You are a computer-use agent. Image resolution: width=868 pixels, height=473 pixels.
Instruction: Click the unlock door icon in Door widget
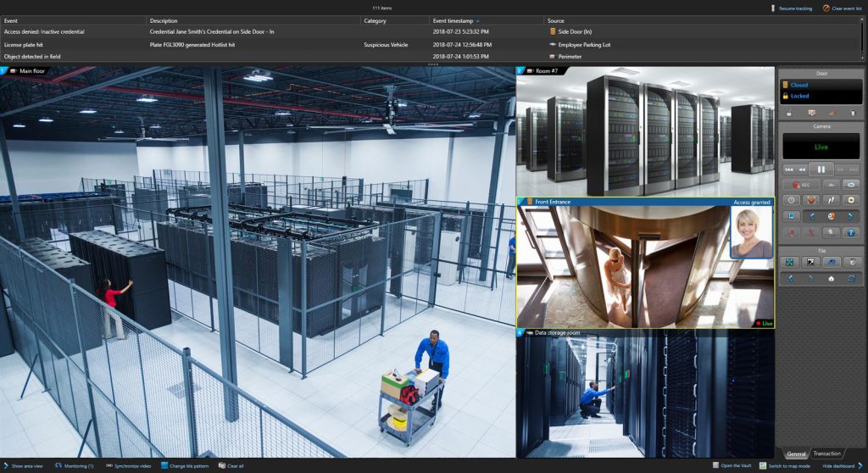(x=790, y=113)
